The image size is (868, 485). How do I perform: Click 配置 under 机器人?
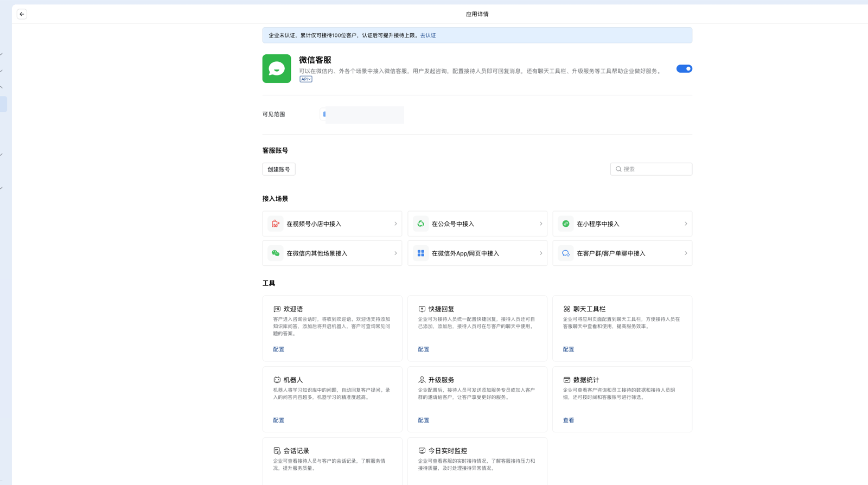(279, 420)
